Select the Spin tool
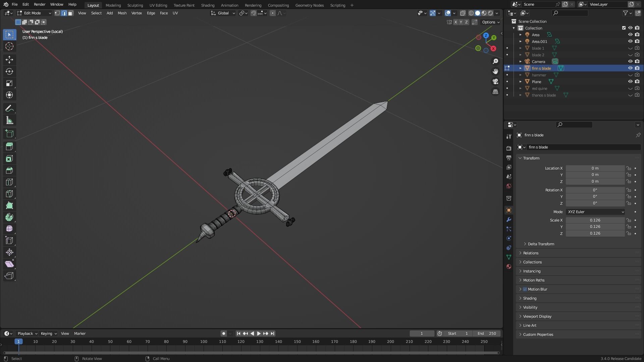 [9, 217]
